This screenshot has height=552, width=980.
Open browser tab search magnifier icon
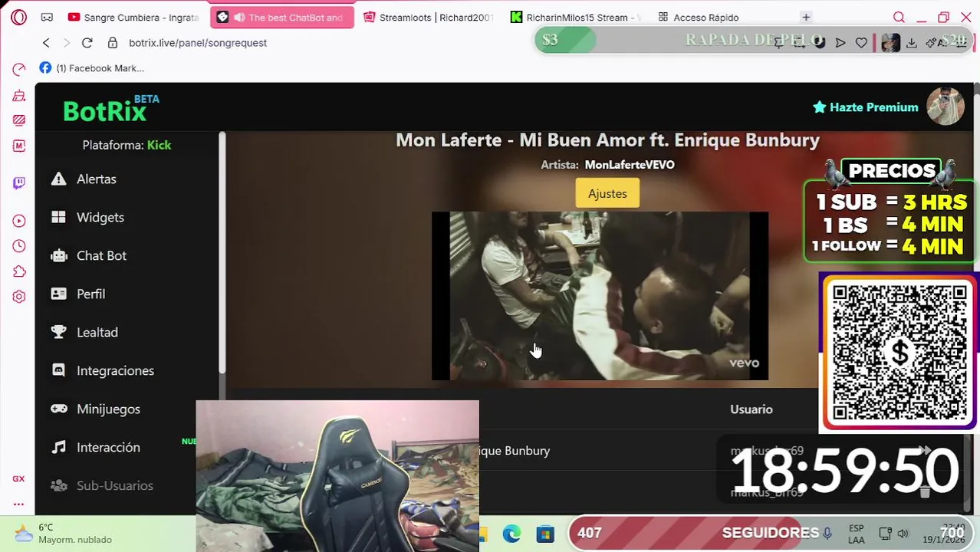pyautogui.click(x=899, y=17)
